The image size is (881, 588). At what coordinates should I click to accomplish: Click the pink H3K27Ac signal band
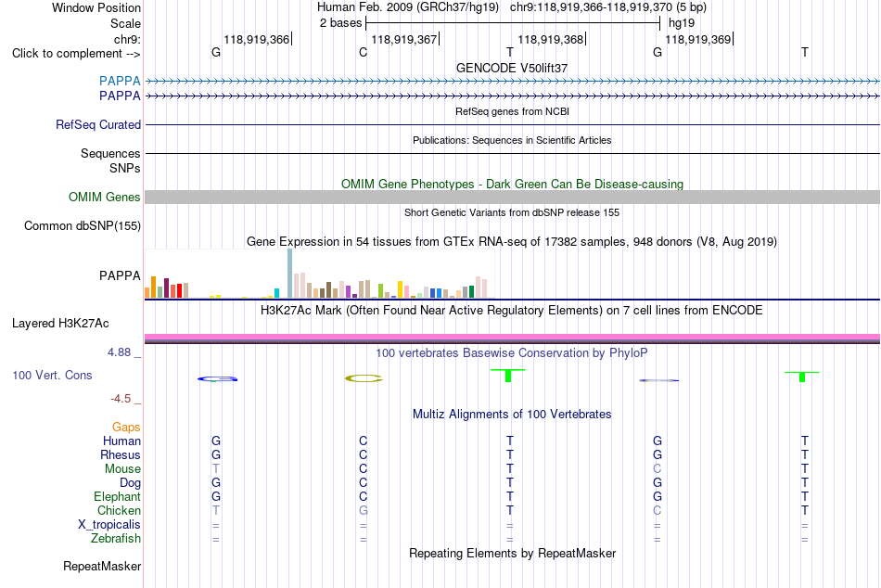tap(512, 338)
